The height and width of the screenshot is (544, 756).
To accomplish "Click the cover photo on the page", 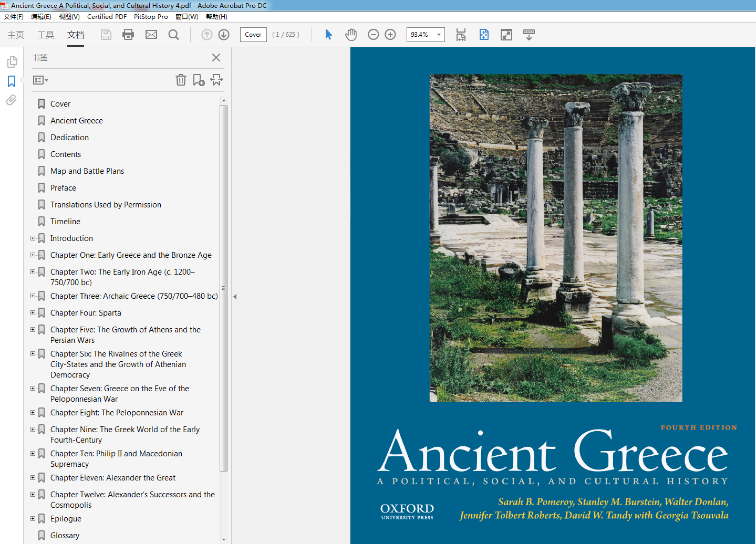I will click(x=556, y=238).
